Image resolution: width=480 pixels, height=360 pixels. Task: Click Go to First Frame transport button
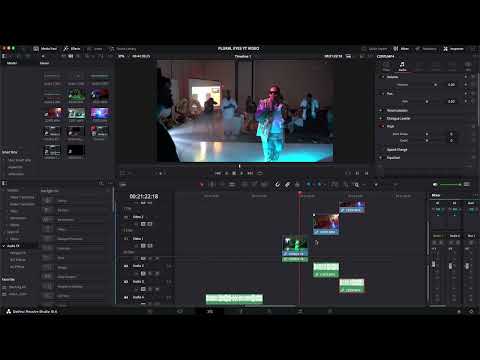coord(218,173)
